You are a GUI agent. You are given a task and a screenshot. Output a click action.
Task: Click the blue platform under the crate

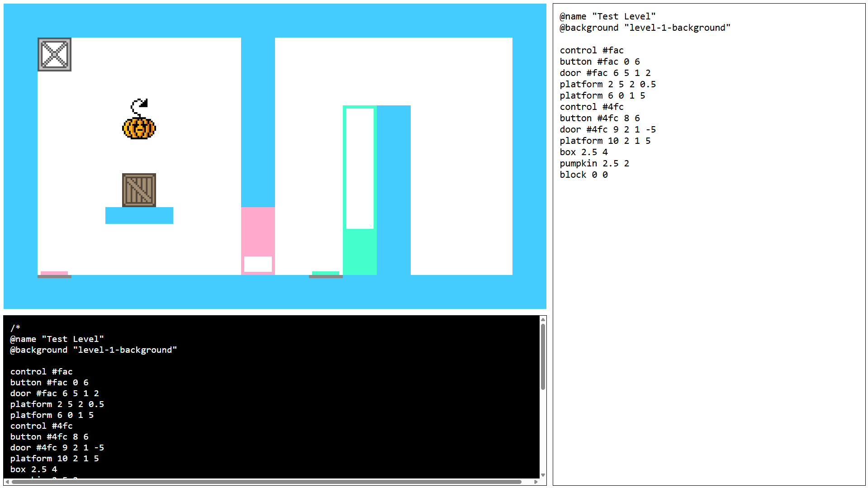coord(139,215)
